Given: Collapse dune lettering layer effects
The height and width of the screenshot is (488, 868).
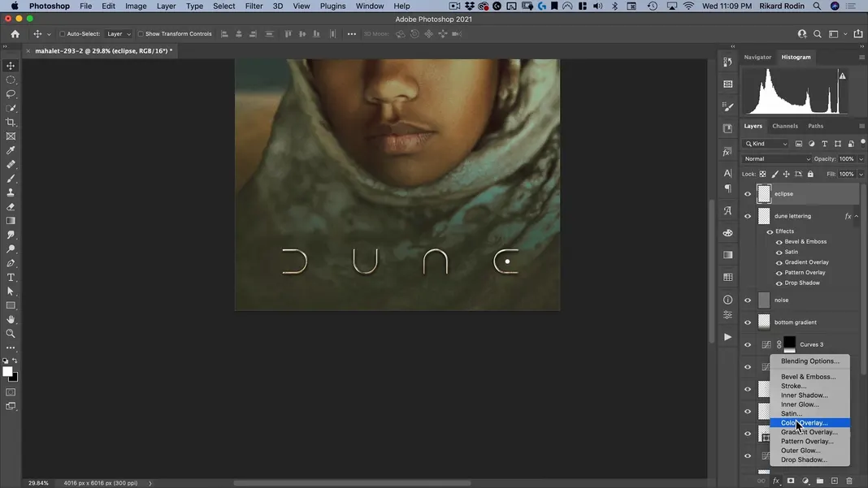Looking at the screenshot, I should (857, 216).
